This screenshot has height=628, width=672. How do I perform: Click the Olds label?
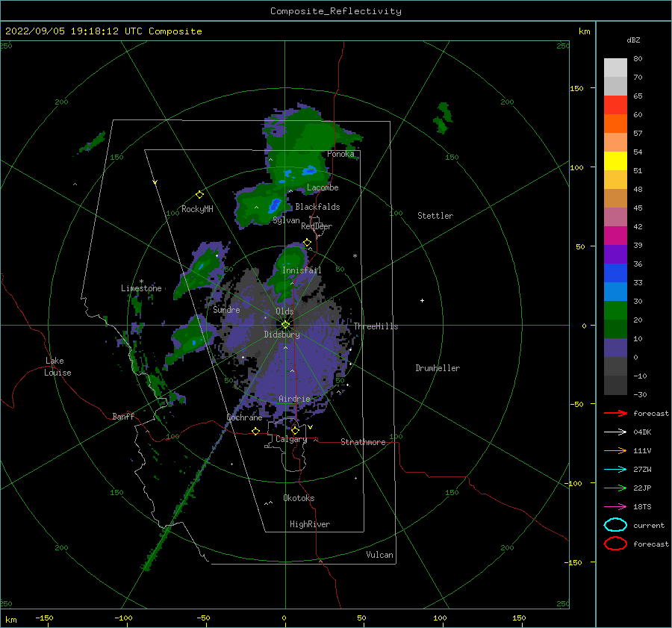pos(284,311)
